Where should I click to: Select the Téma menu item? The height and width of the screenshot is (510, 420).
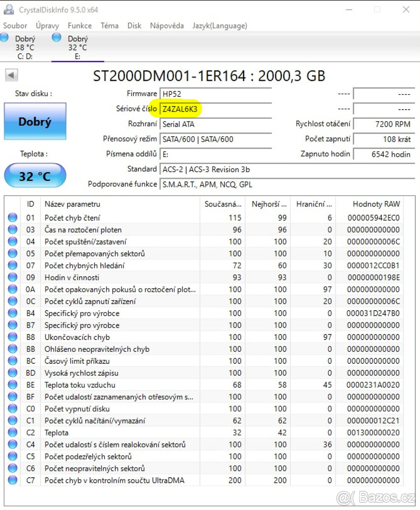110,25
